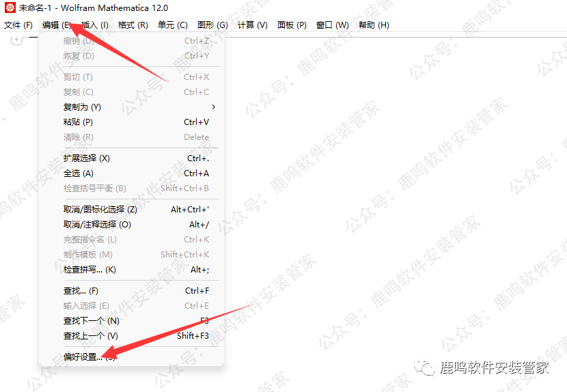The height and width of the screenshot is (392, 567).
Task: Open the 插入 (I) menu
Action: click(x=95, y=25)
